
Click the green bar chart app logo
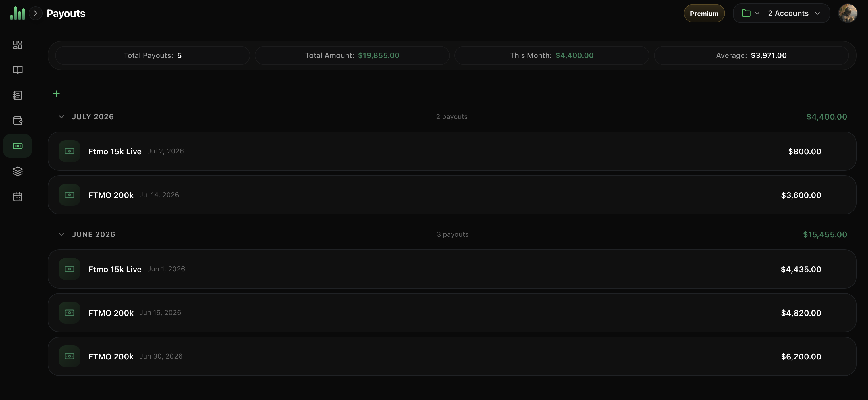pos(18,13)
